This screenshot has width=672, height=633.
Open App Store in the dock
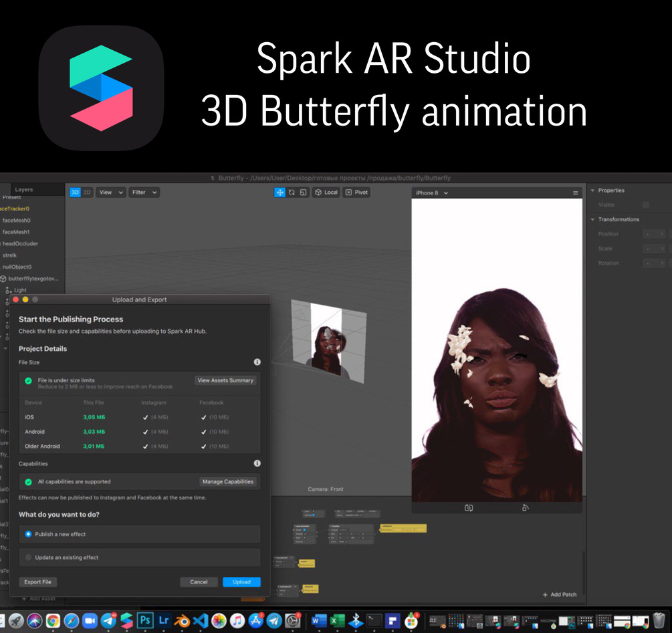(x=256, y=620)
